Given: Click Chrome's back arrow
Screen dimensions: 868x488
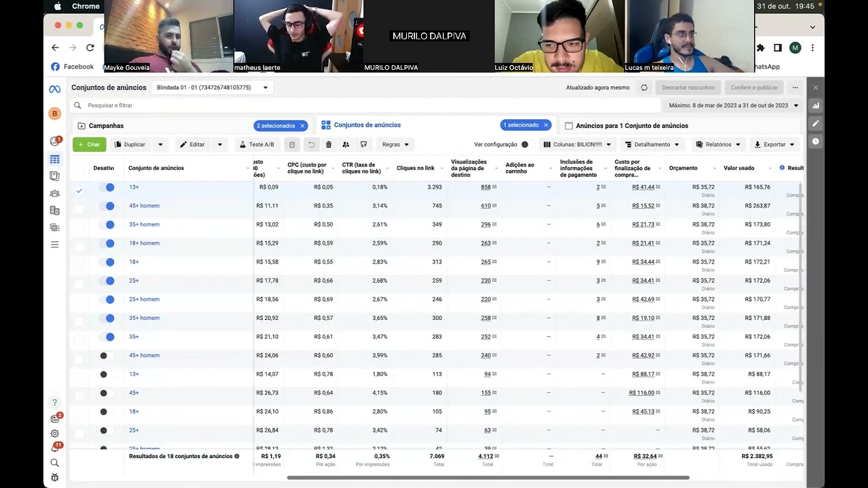Looking at the screenshot, I should [x=56, y=47].
